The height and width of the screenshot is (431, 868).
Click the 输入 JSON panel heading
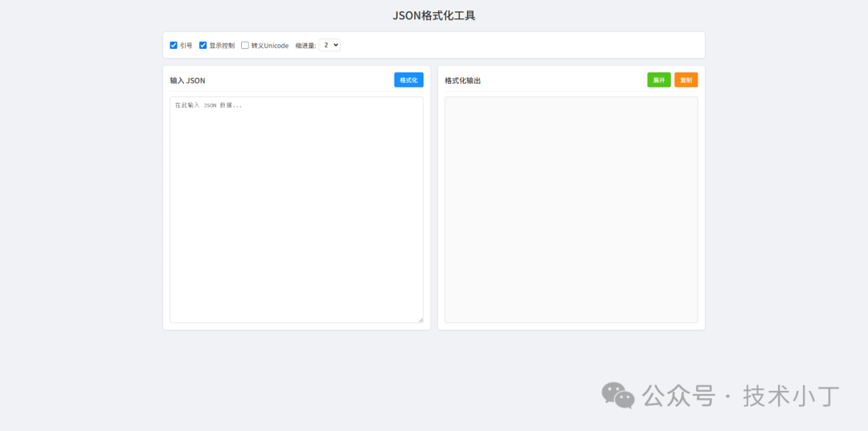(x=187, y=80)
